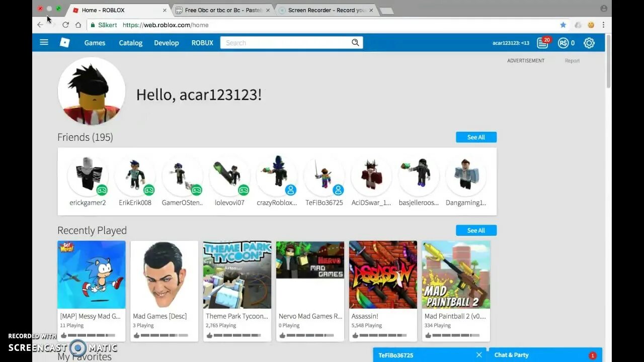
Task: Click the browser address bar URL
Action: [x=166, y=25]
